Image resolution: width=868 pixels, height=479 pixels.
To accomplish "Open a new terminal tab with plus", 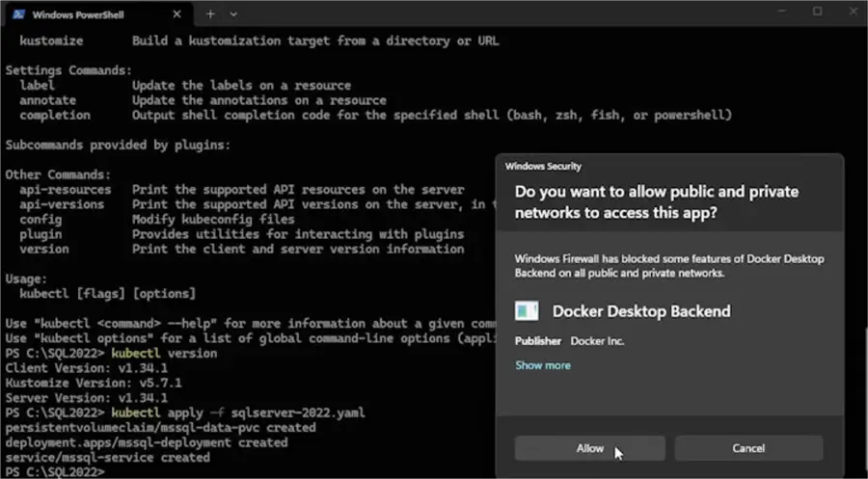I will coord(210,14).
